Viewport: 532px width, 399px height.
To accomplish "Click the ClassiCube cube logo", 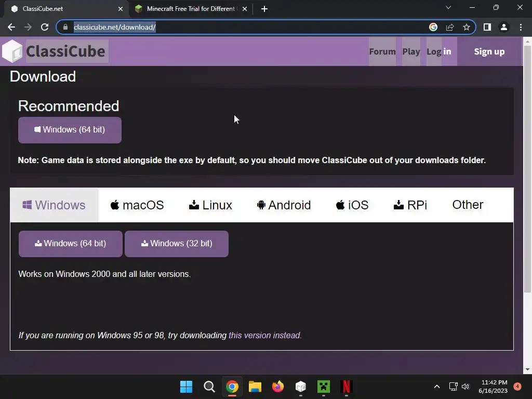I will [12, 51].
